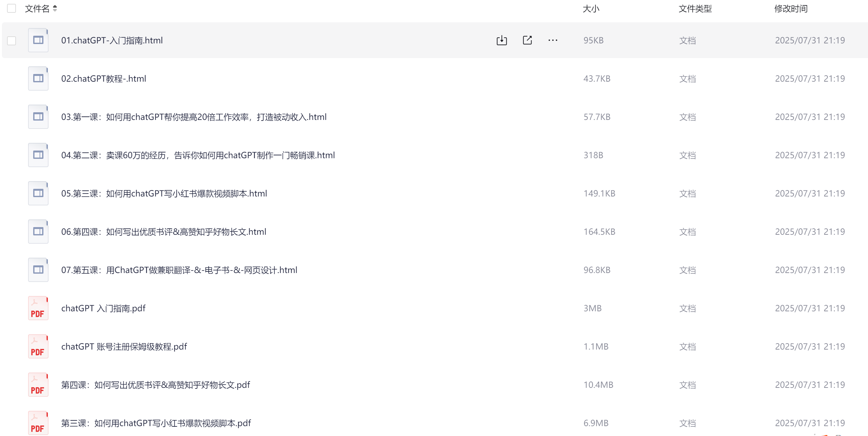Viewport: 868px width, 436px height.
Task: Click the download icon for 01.chatGPT-入门指南.html
Action: 502,41
